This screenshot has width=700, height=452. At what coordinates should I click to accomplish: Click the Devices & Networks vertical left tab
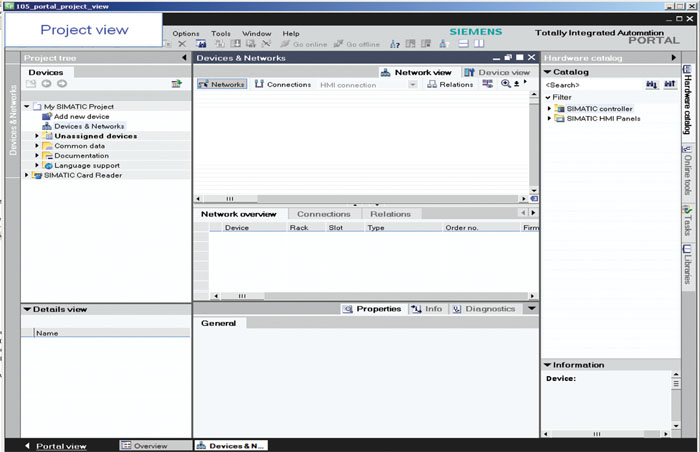pyautogui.click(x=12, y=120)
